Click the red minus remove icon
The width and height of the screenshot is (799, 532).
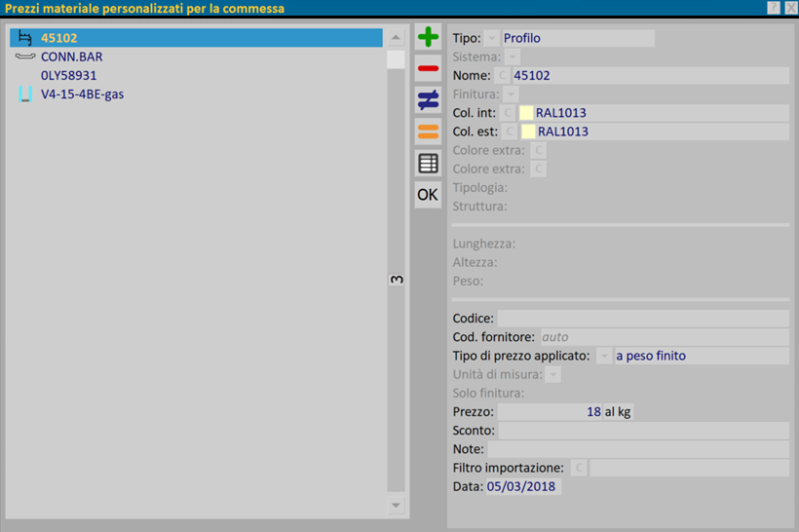pos(428,68)
